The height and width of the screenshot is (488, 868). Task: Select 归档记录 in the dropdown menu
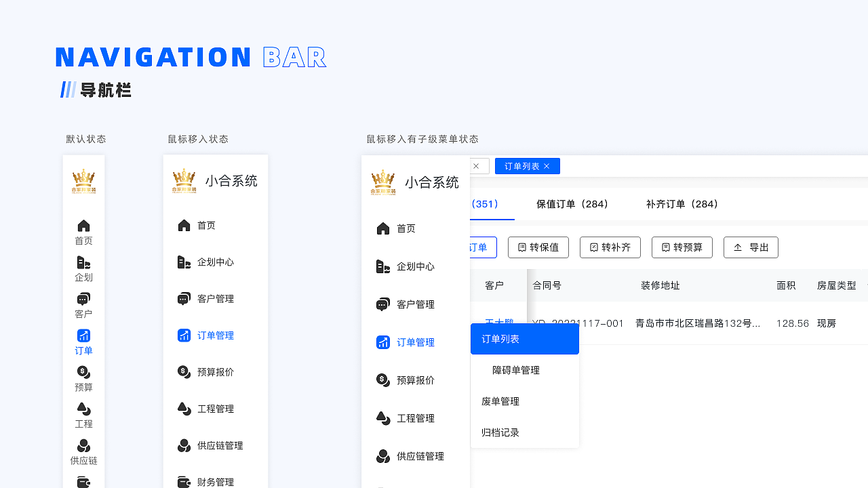pyautogui.click(x=500, y=432)
